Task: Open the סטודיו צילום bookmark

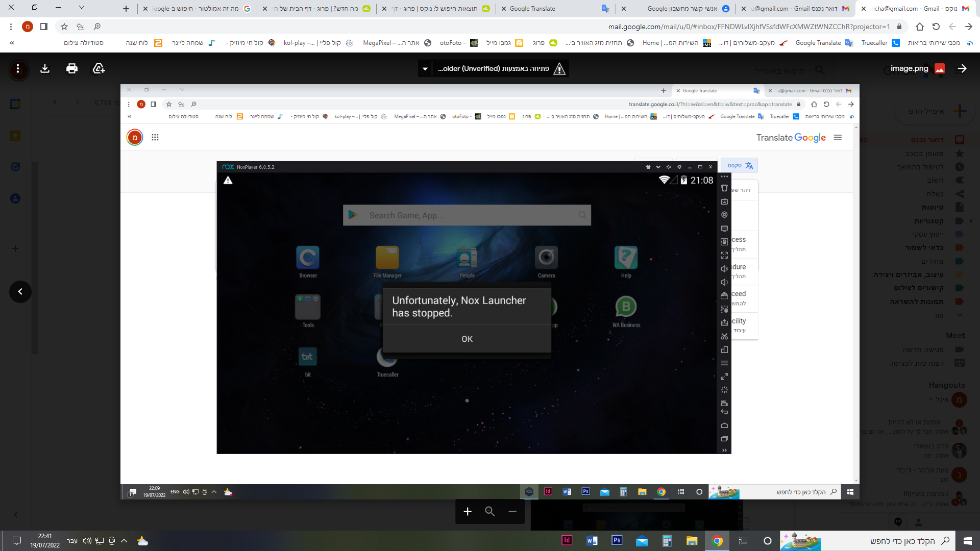Action: coord(84,43)
